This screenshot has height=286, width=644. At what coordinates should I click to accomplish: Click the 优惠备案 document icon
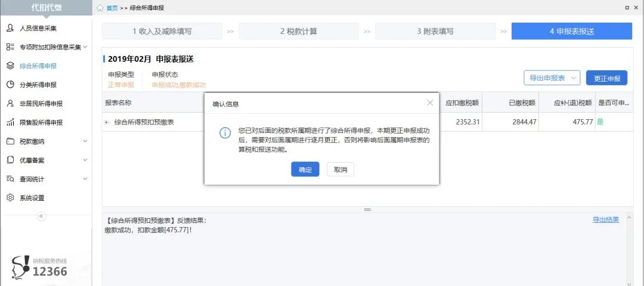[11, 160]
